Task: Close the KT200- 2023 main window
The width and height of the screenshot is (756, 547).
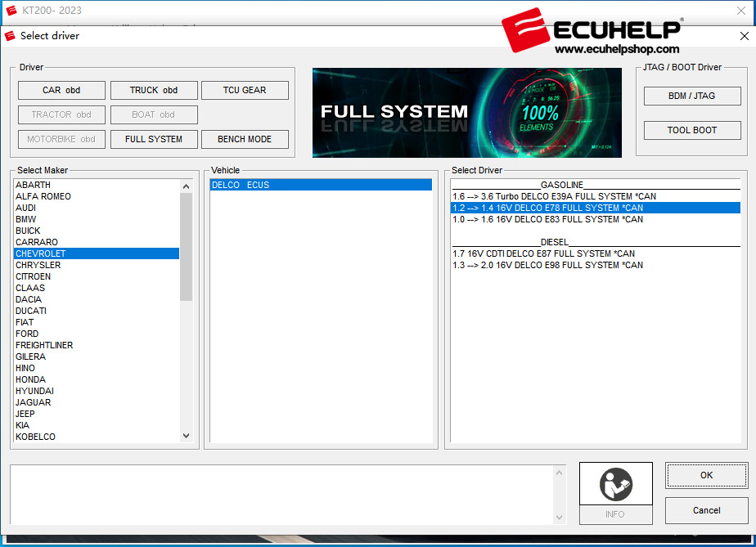Action: 741,11
